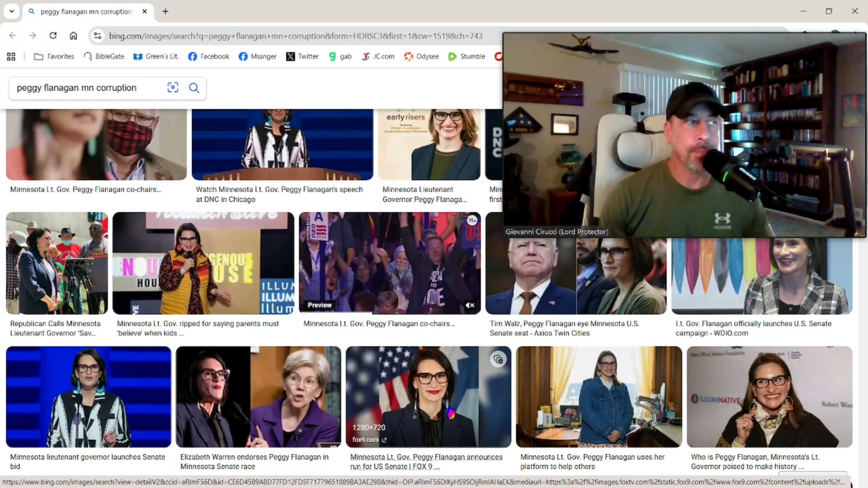Click the magnifier search icon in Bing box

tap(194, 87)
